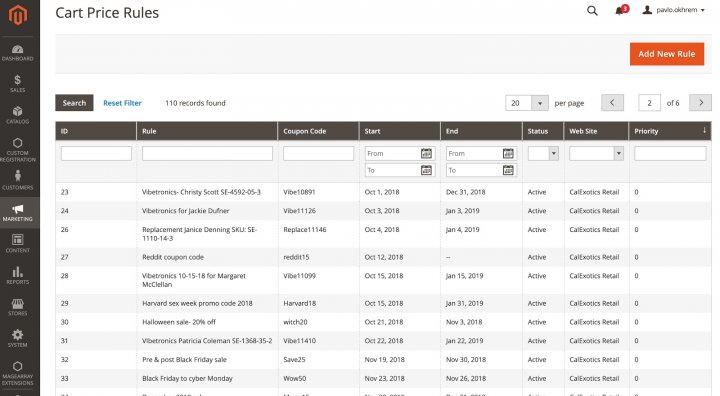Click the 110 records found text
The image size is (720, 396).
tap(195, 103)
